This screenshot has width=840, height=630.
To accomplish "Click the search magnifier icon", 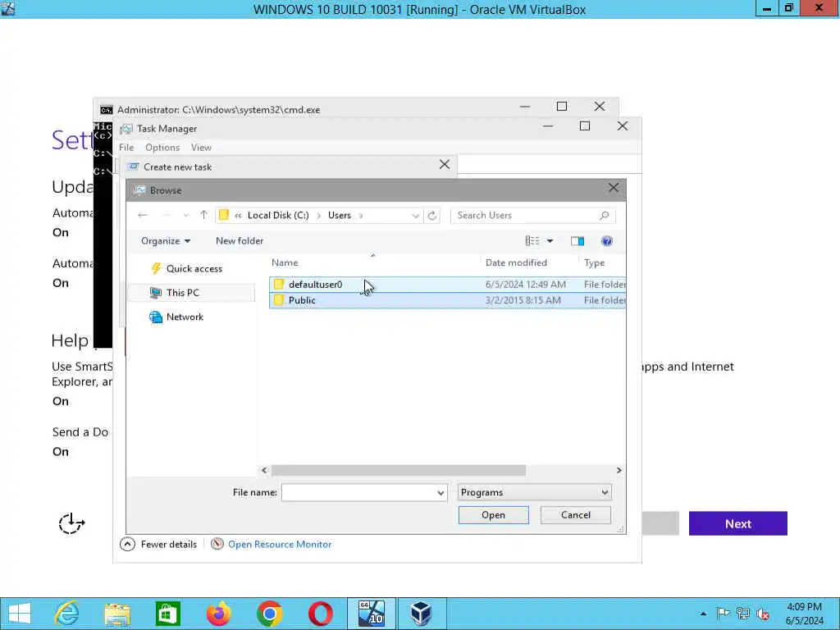I will (605, 216).
